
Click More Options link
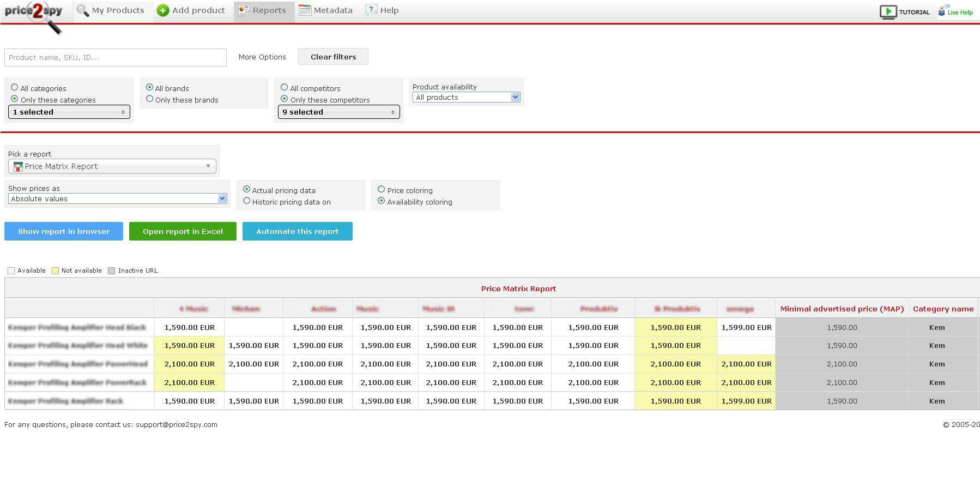(x=262, y=57)
